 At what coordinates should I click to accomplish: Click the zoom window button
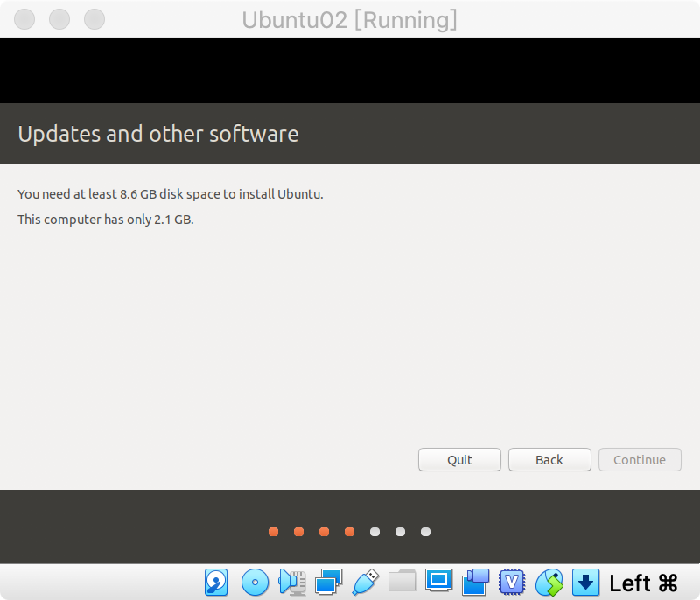[94, 19]
